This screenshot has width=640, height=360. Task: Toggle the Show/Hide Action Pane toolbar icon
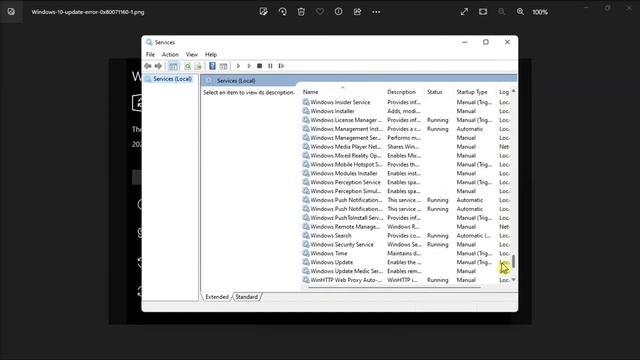[x=223, y=66]
